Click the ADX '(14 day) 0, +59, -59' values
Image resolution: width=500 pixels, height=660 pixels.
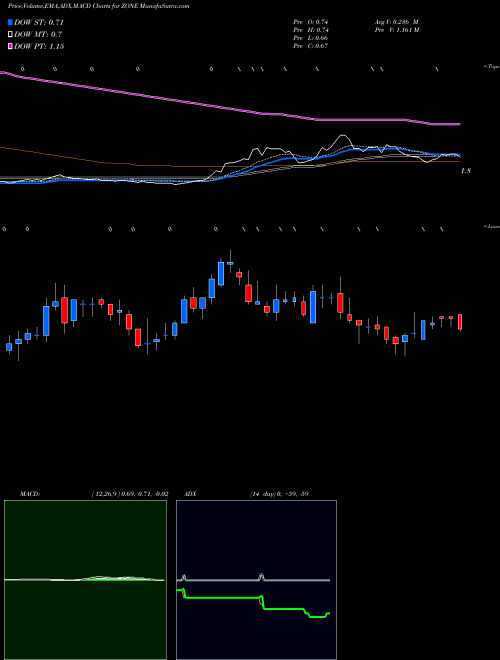coord(279,494)
